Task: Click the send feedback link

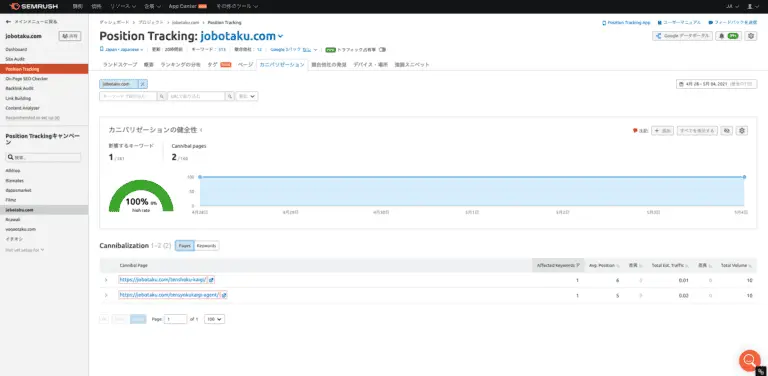Action: pos(733,23)
